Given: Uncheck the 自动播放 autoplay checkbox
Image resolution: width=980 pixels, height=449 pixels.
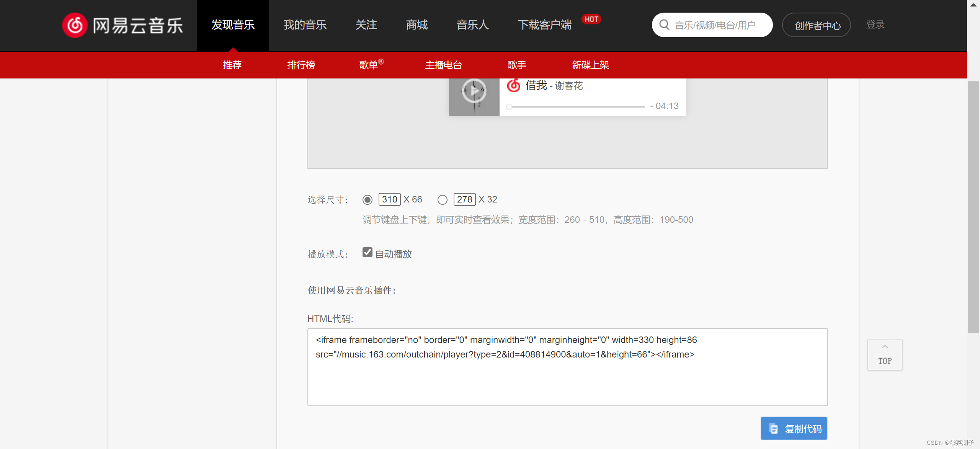Looking at the screenshot, I should point(367,253).
